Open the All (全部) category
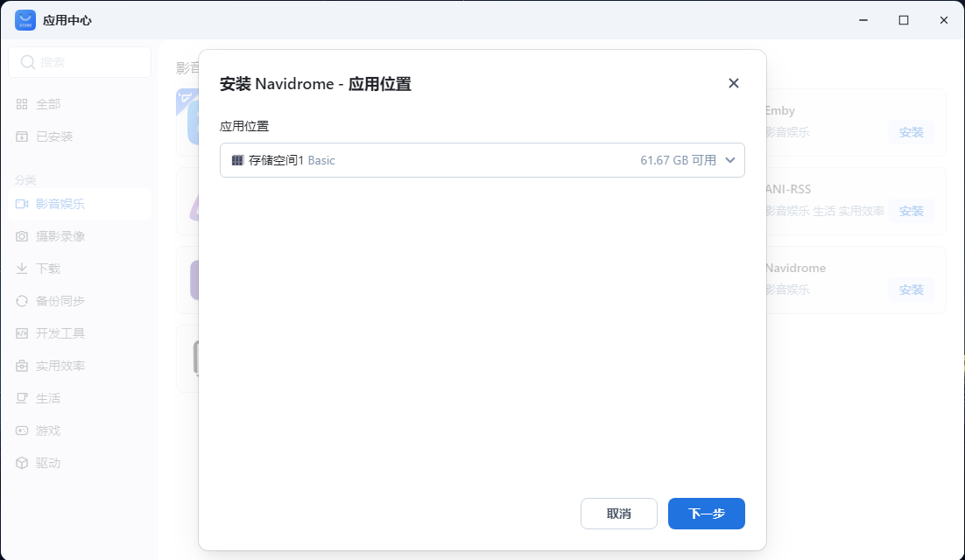965x560 pixels. coord(80,104)
